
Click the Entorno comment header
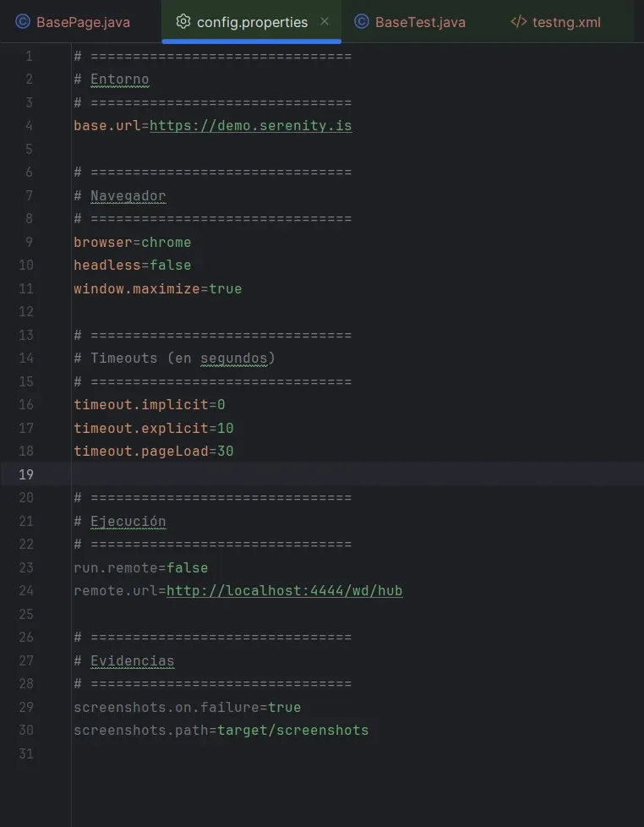119,79
